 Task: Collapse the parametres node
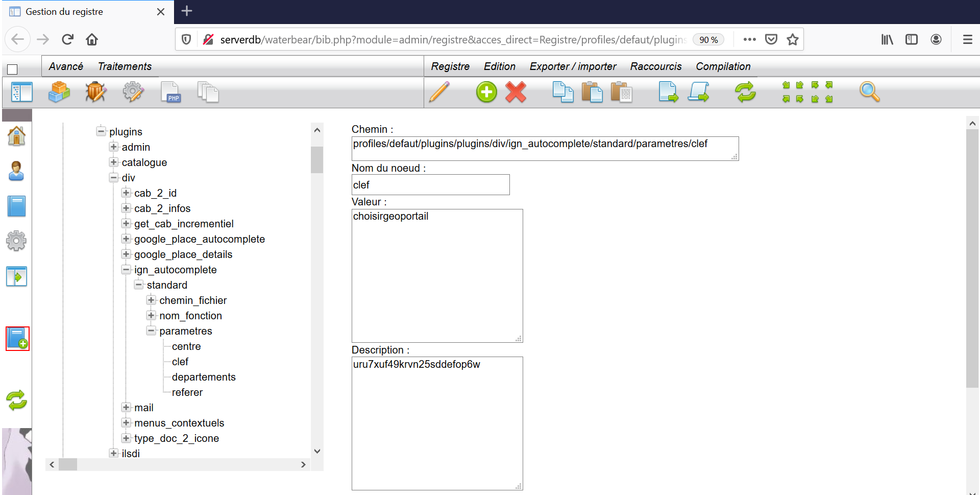click(151, 331)
